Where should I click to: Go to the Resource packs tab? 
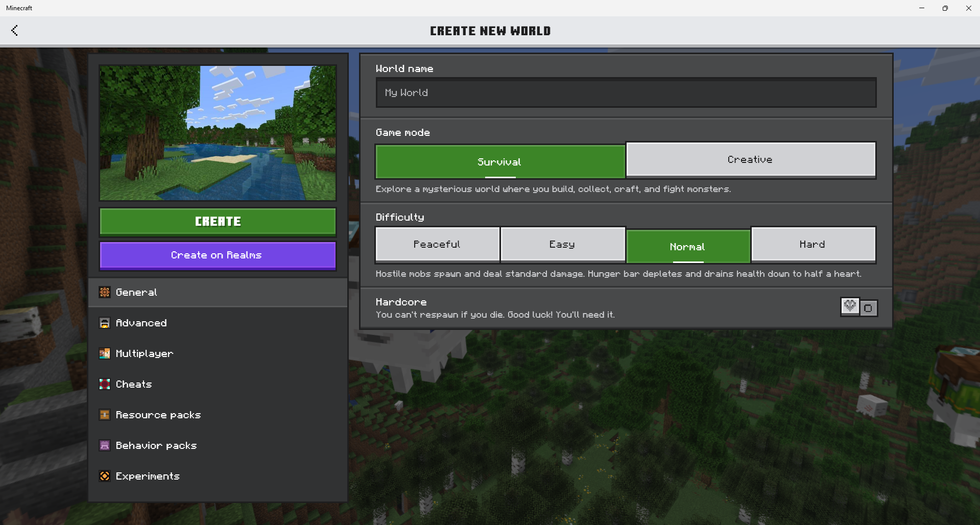click(218, 415)
